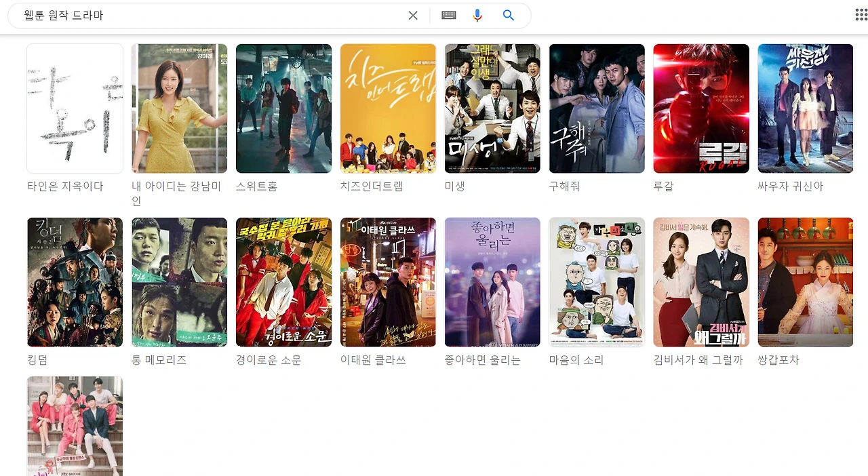Open the 경이로운 소문 poster

(x=283, y=282)
